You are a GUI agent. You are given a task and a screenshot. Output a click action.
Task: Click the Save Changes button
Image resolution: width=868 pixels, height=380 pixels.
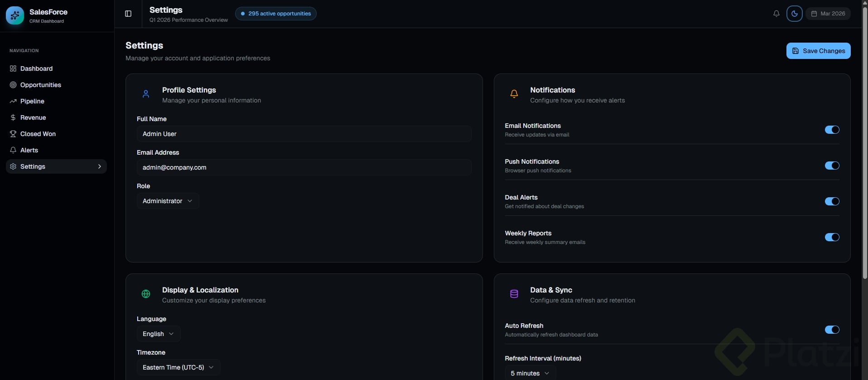pos(818,51)
